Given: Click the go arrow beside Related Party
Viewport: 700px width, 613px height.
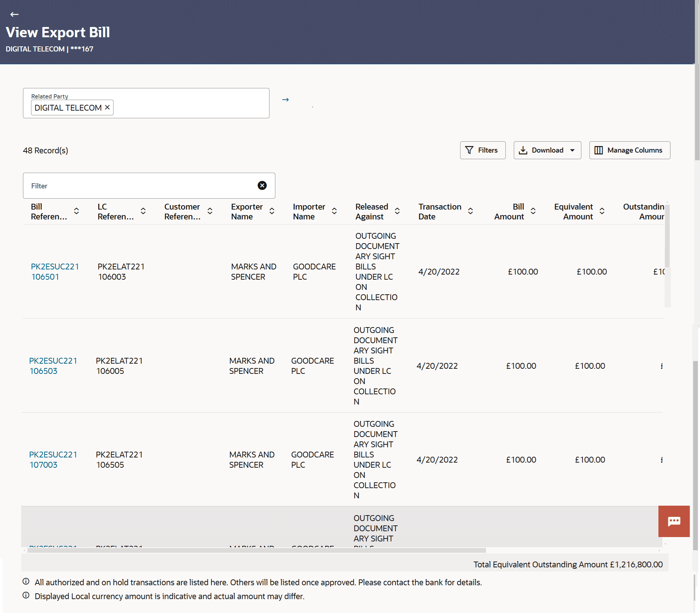Looking at the screenshot, I should pyautogui.click(x=286, y=100).
